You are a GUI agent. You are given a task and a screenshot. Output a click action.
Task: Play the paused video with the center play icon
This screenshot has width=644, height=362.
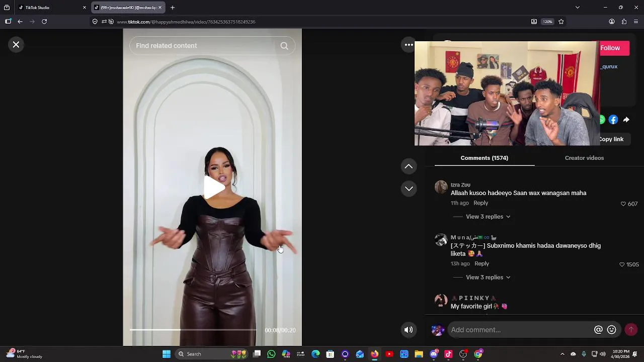point(214,188)
